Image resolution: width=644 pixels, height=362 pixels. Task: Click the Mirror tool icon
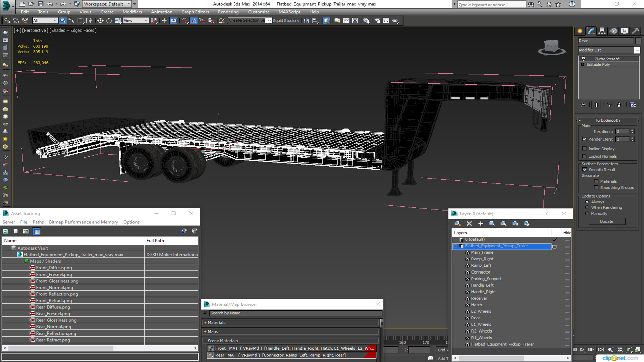point(306,21)
